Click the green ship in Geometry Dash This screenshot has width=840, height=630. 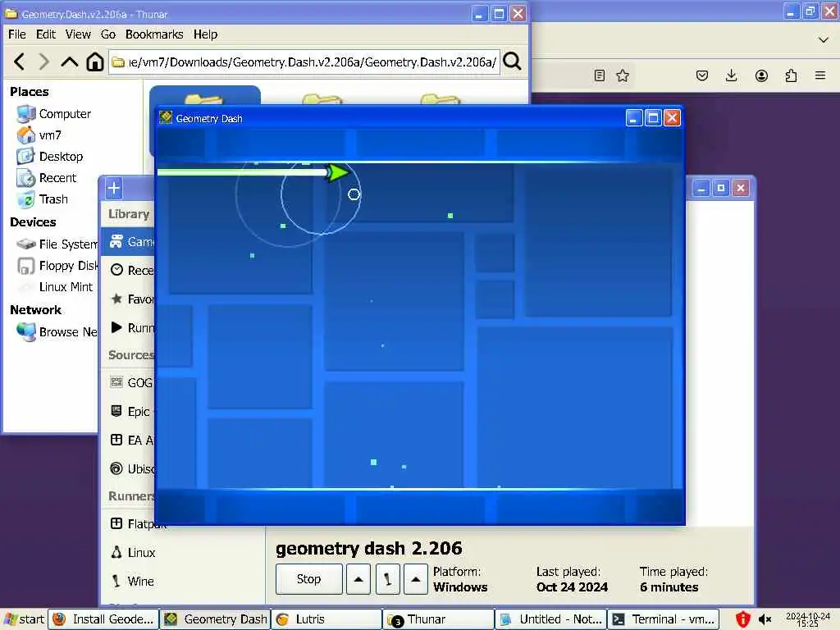tap(337, 172)
